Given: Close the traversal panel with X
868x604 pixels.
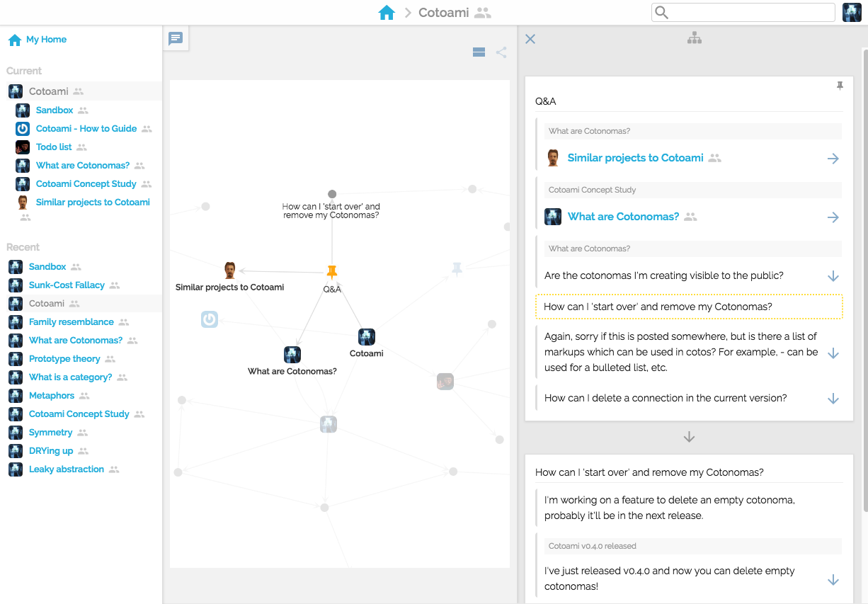Looking at the screenshot, I should (530, 39).
